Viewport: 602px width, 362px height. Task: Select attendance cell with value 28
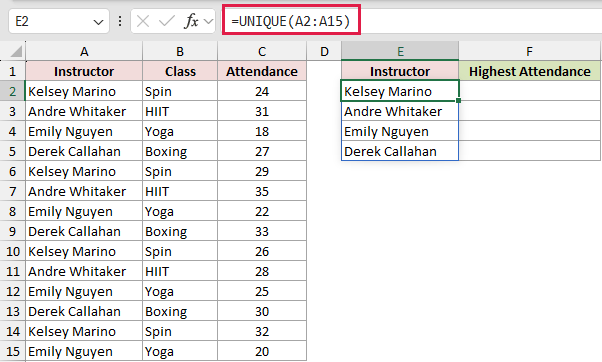[x=262, y=271]
